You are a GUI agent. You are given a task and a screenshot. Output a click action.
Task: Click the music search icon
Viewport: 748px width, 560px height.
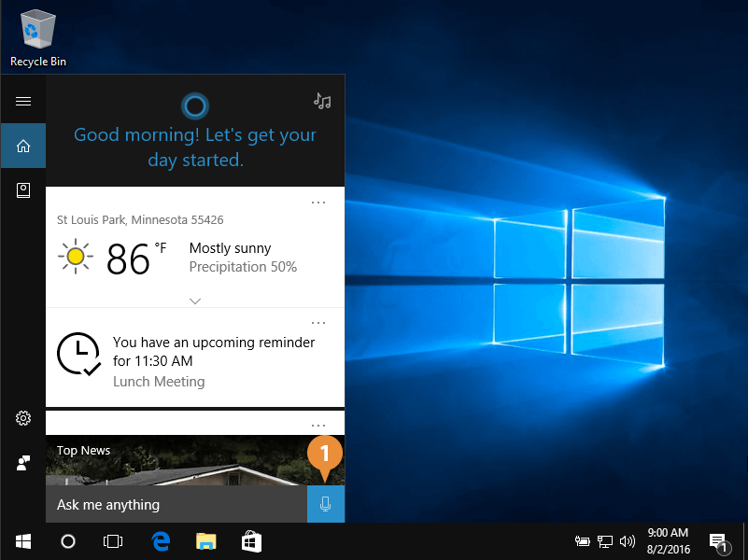(x=322, y=101)
